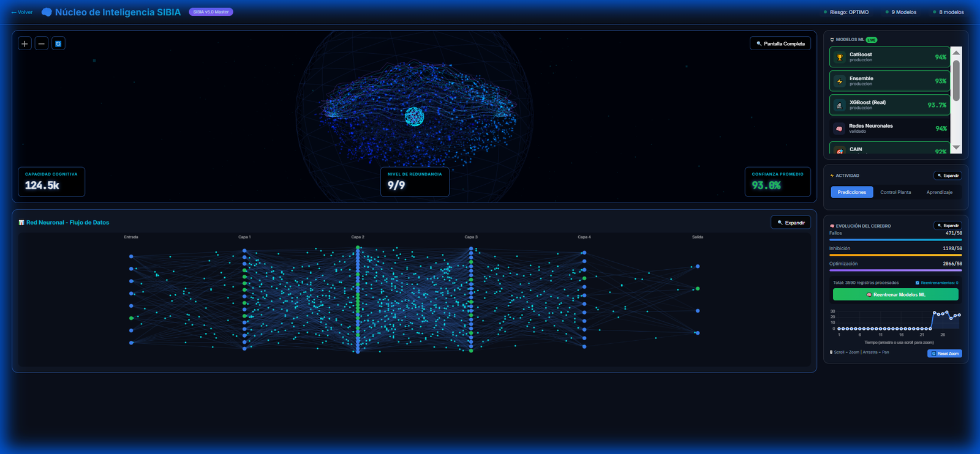Viewport: 980px width, 454px height.
Task: Click the Inhibición progress bar
Action: click(x=895, y=255)
